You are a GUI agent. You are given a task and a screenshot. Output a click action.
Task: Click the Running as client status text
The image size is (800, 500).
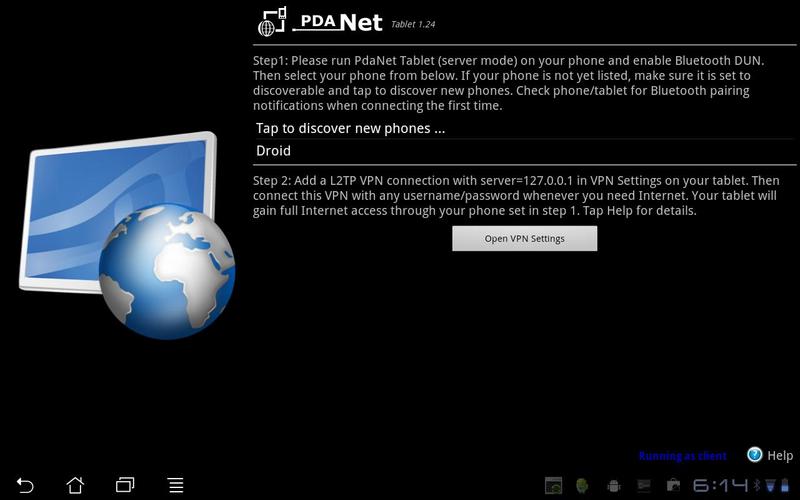[x=683, y=456]
